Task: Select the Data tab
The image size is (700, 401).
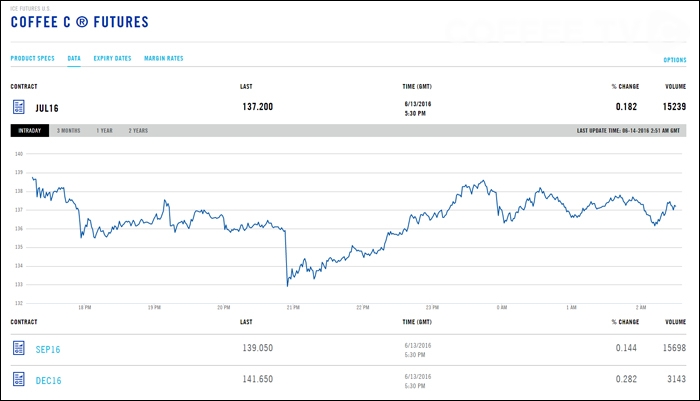Action: [74, 58]
